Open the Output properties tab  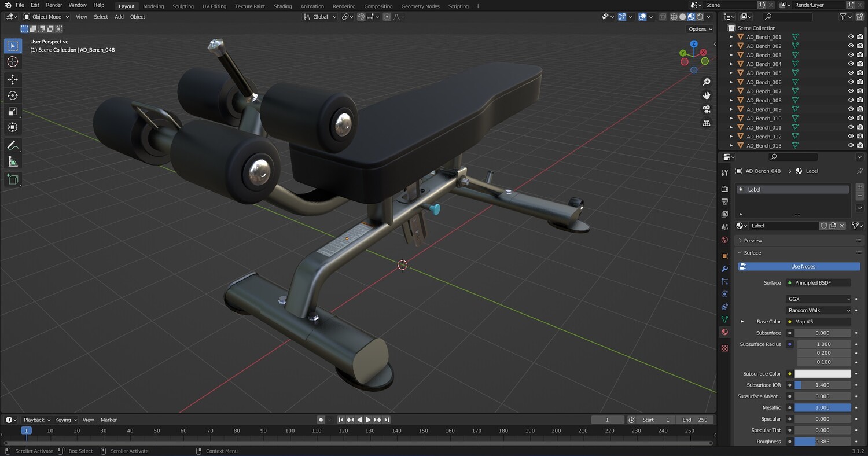coord(724,201)
